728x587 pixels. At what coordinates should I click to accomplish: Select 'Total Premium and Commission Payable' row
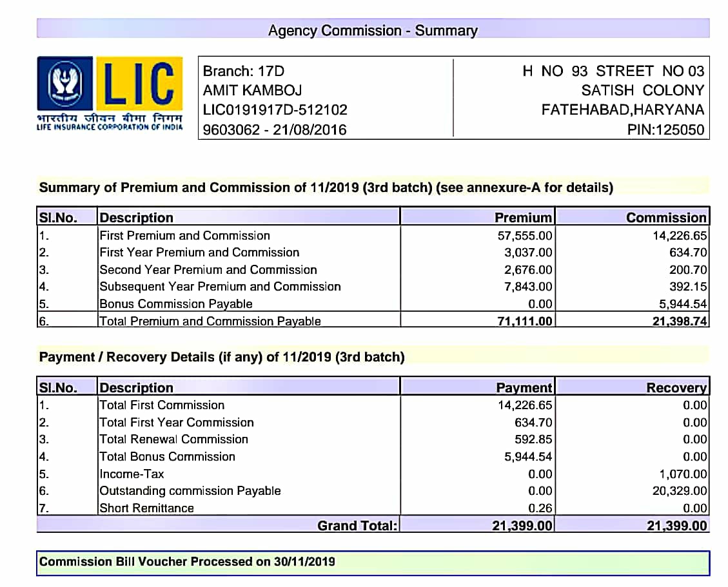(373, 321)
